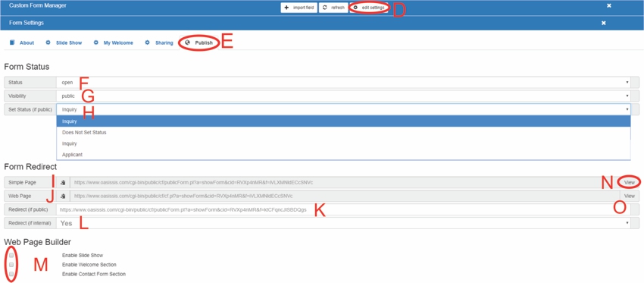View the Simple Page form

[x=629, y=182]
